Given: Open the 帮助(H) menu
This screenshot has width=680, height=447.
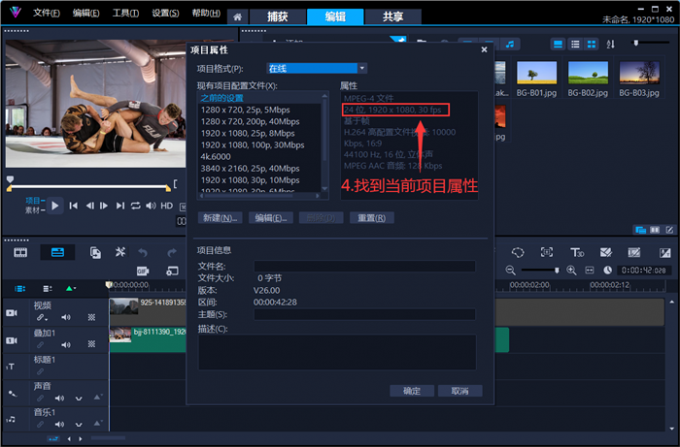Looking at the screenshot, I should click(x=206, y=13).
